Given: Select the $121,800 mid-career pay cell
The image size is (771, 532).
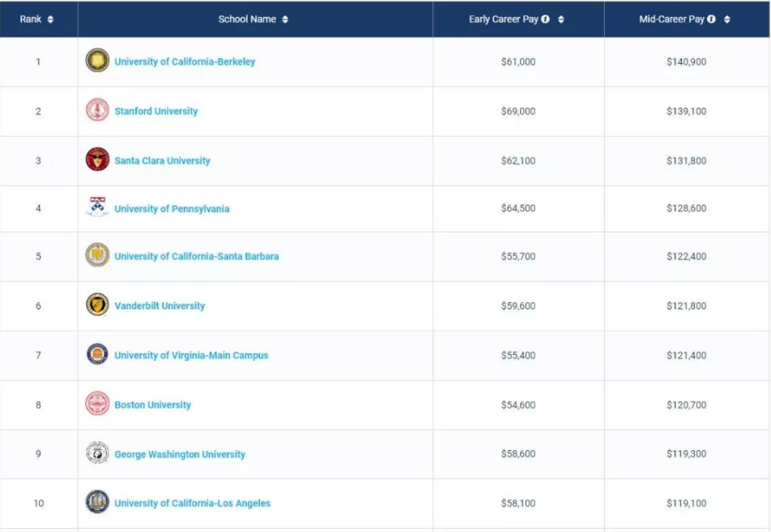Looking at the screenshot, I should tap(687, 306).
